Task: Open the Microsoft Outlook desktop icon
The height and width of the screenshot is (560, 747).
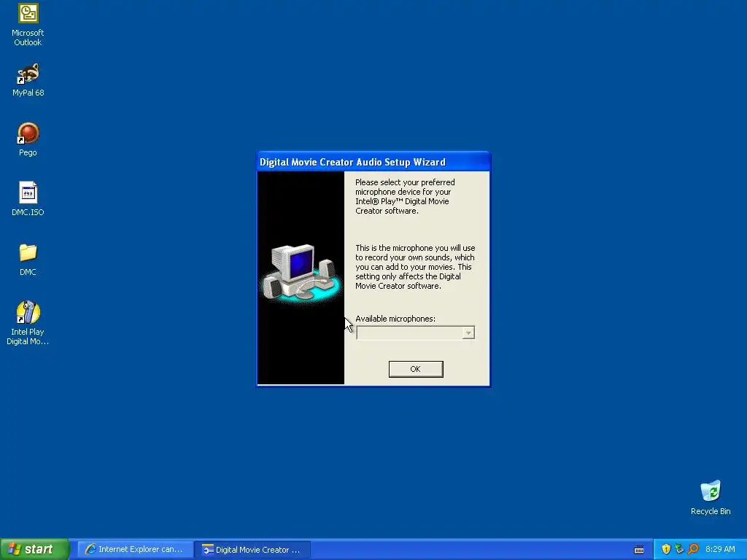Action: pos(28,24)
